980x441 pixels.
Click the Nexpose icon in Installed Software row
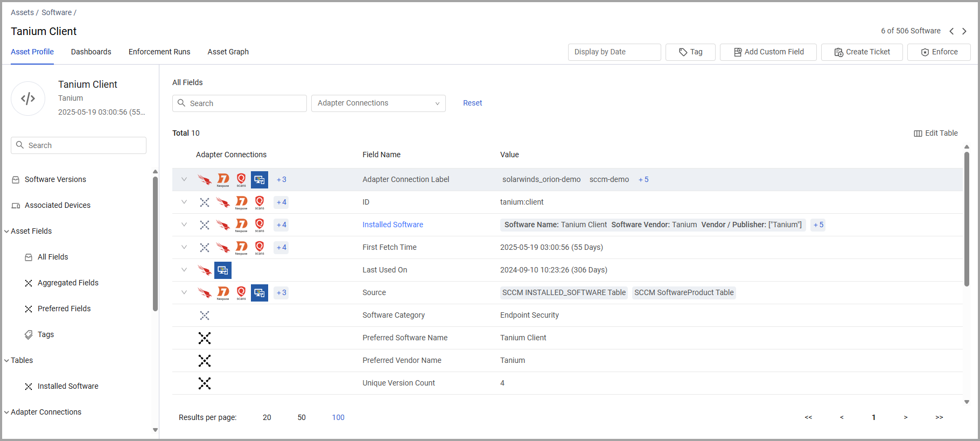241,225
